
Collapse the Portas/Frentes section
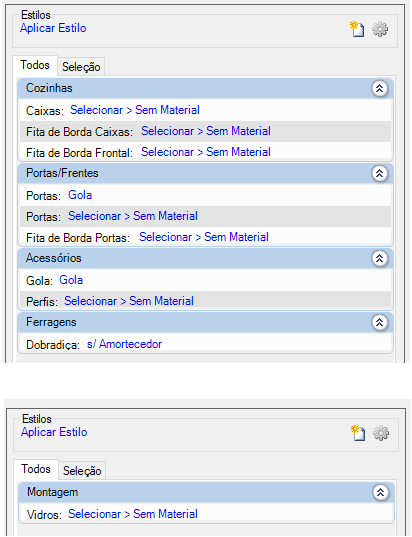[x=379, y=174]
